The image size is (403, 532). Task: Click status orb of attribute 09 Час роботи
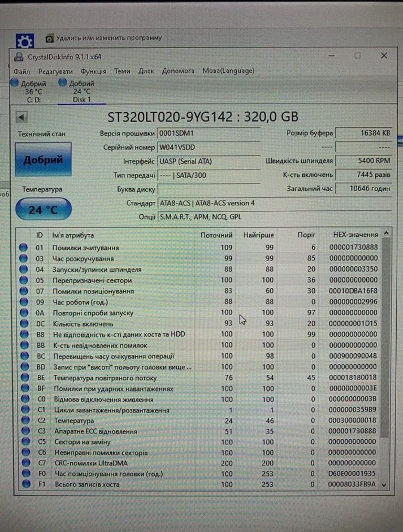(24, 302)
